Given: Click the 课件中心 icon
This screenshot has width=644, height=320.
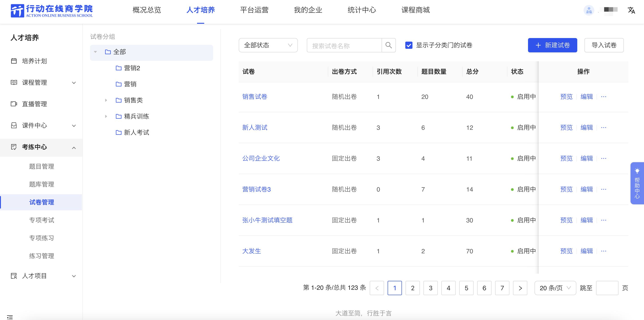Looking at the screenshot, I should tap(14, 125).
